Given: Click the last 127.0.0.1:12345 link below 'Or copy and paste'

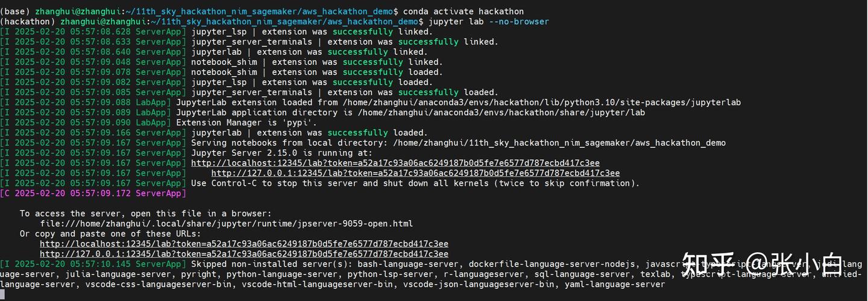Looking at the screenshot, I should pos(244,254).
